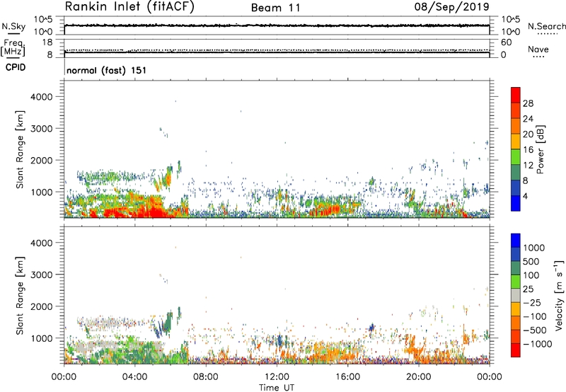Click velocity colorbar value '500'
Screen dimensions: 566x392
(x=531, y=261)
